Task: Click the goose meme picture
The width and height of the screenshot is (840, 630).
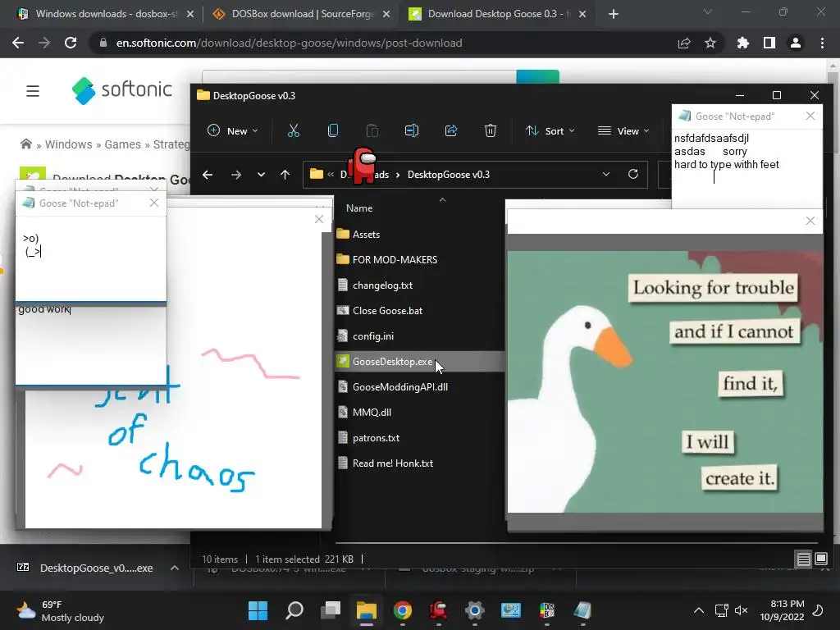Action: tap(664, 382)
